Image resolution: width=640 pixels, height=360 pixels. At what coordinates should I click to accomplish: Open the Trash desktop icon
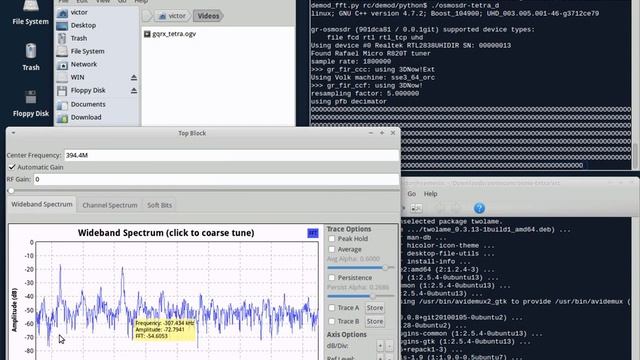click(31, 57)
